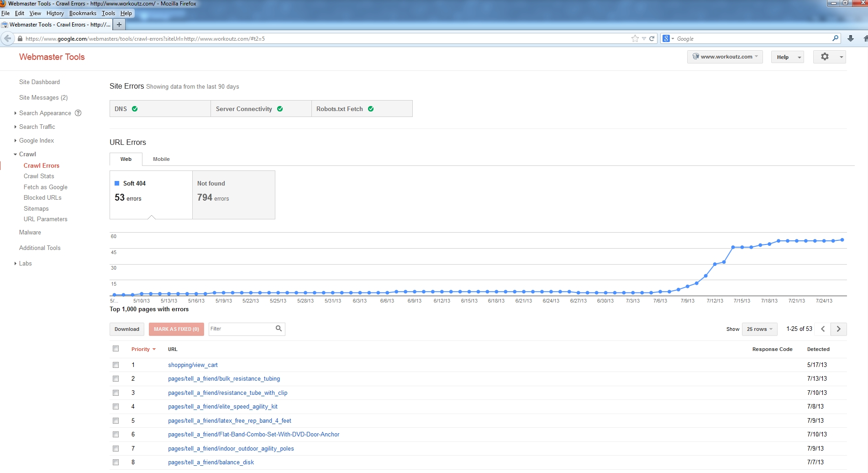Screen dimensions: 868x473
Task: Click the browser back arrow button
Action: click(7, 39)
